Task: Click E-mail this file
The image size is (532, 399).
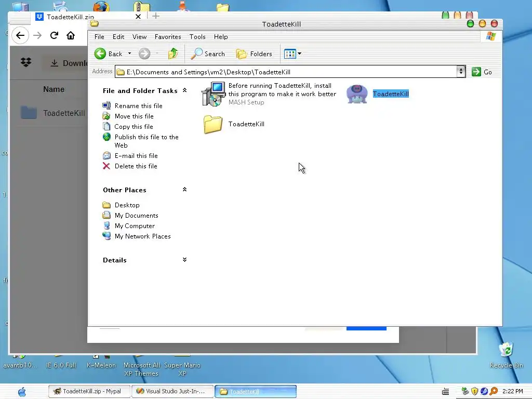Action: (x=136, y=156)
